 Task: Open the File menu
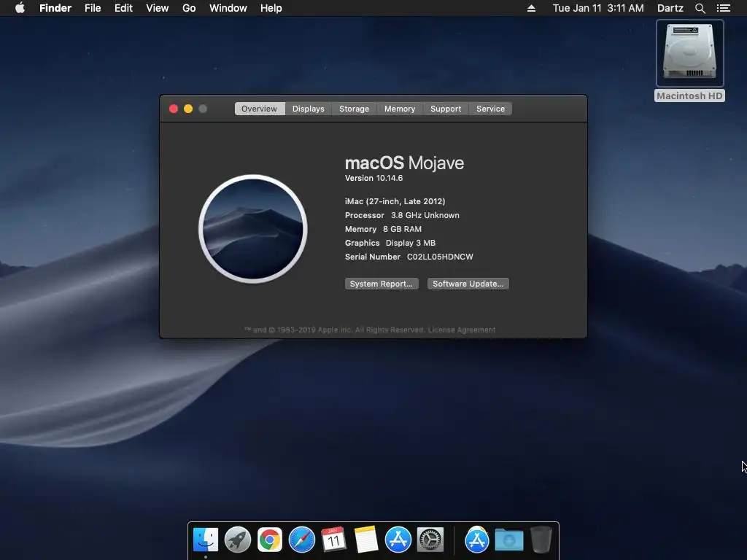pos(93,8)
